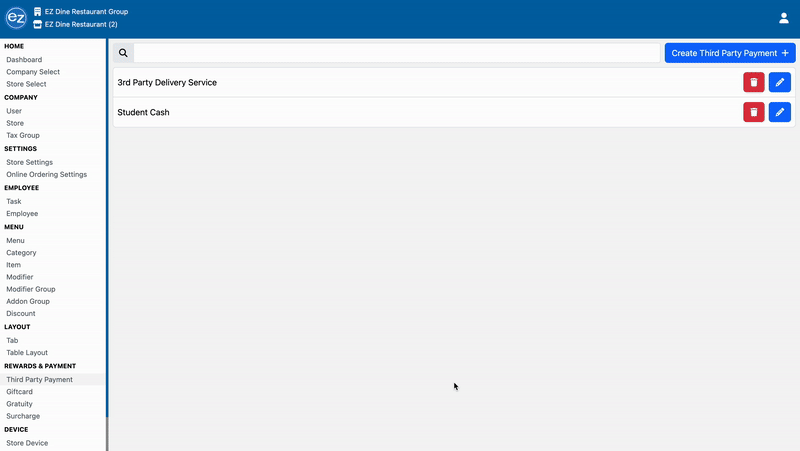Image resolution: width=800 pixels, height=451 pixels.
Task: Open the Surcharge page
Action: tap(23, 416)
